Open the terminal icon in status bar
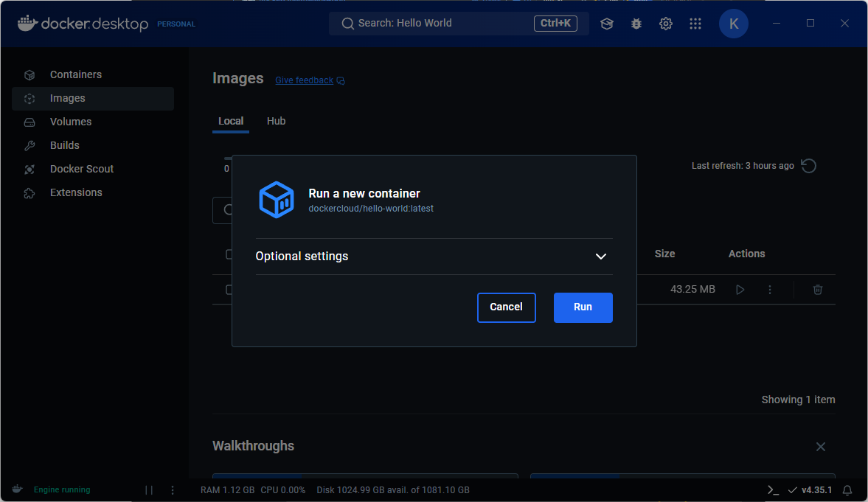868x502 pixels. click(773, 489)
